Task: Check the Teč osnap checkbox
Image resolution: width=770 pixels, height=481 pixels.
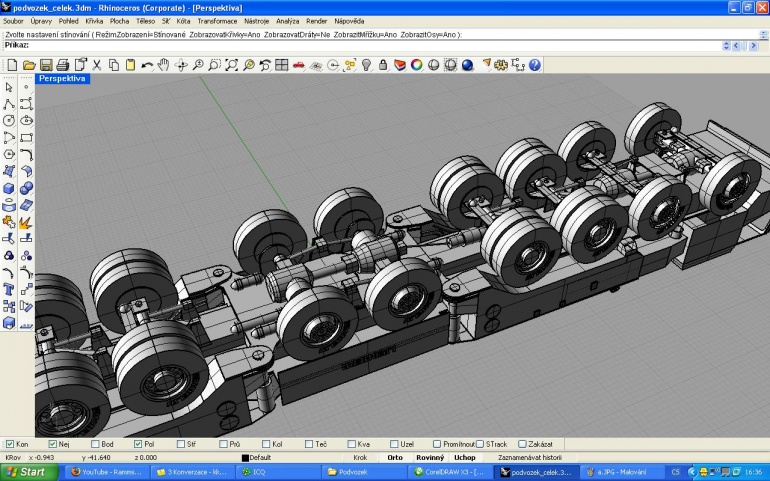Action: pos(309,444)
